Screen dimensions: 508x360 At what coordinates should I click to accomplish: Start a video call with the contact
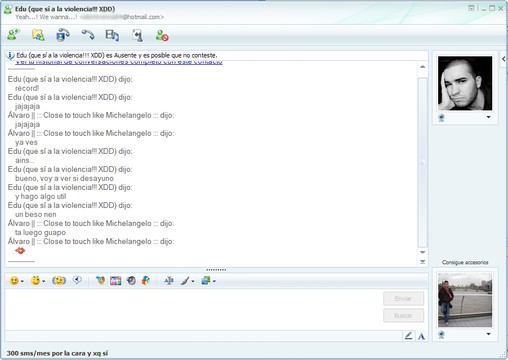click(x=63, y=35)
